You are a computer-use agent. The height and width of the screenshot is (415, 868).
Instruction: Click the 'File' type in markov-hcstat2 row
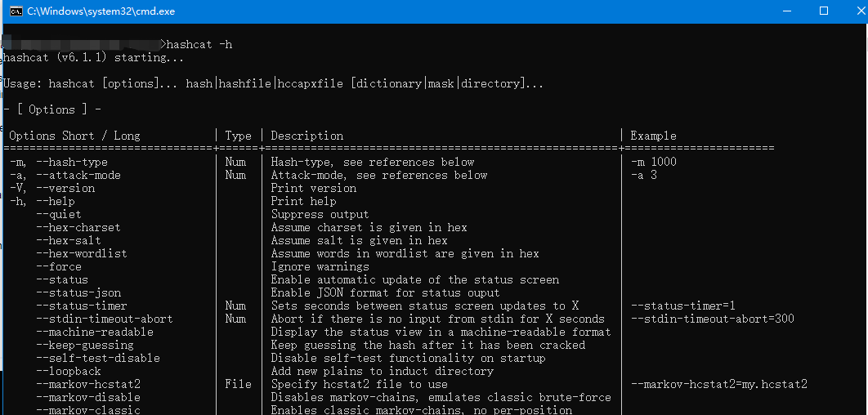pyautogui.click(x=238, y=385)
